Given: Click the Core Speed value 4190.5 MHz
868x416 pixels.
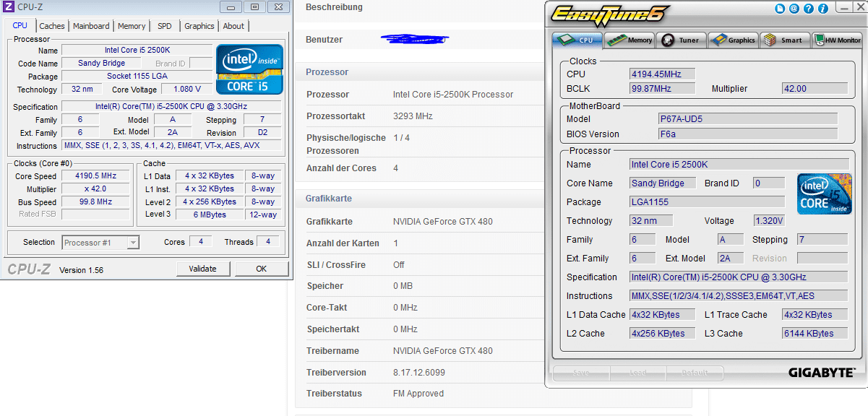Looking at the screenshot, I should click(96, 176).
